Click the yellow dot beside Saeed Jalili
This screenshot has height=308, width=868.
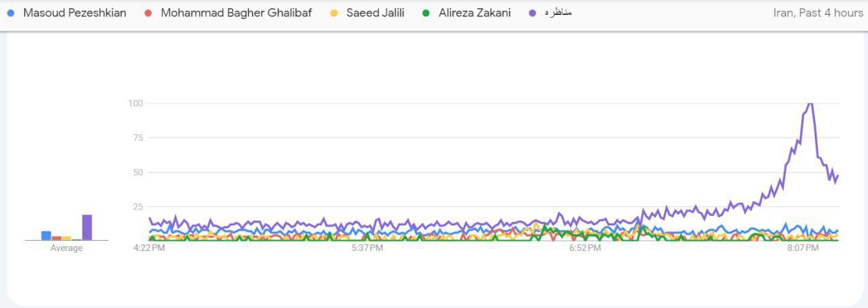334,13
